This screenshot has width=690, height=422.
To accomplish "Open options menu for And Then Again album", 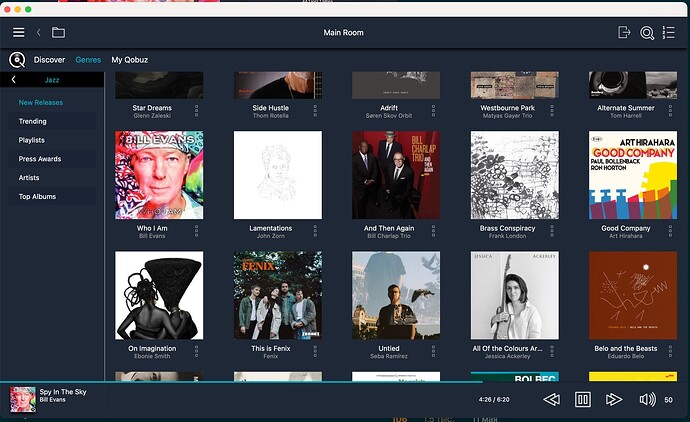I will pyautogui.click(x=433, y=231).
